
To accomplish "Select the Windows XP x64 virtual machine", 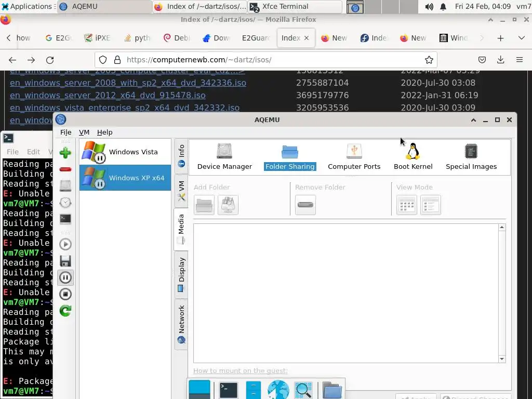I will 125,178.
